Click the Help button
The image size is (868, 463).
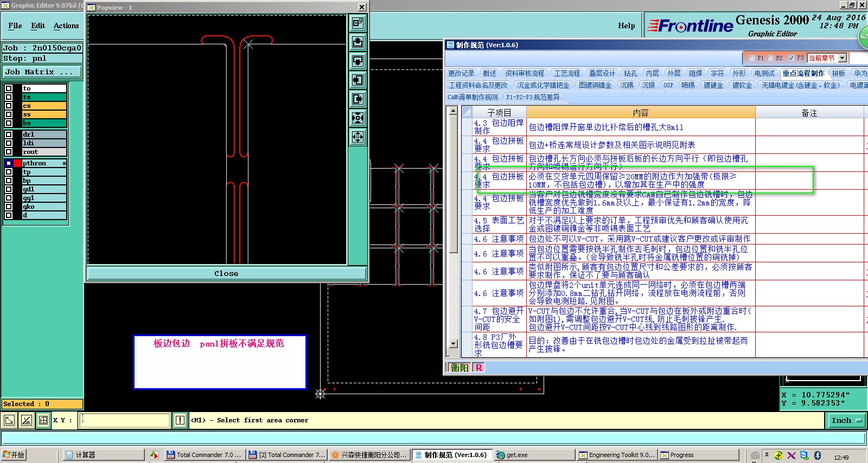tap(626, 25)
